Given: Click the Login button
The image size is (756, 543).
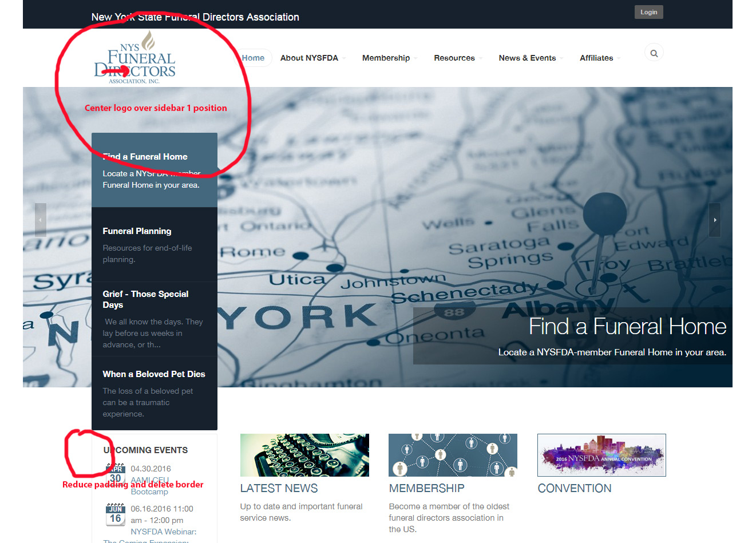Looking at the screenshot, I should [x=648, y=11].
